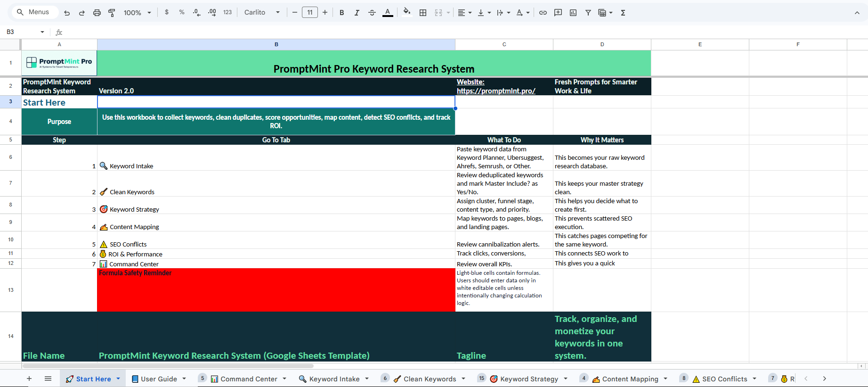The width and height of the screenshot is (868, 387).
Task: Open the text color picker
Action: coord(388,13)
